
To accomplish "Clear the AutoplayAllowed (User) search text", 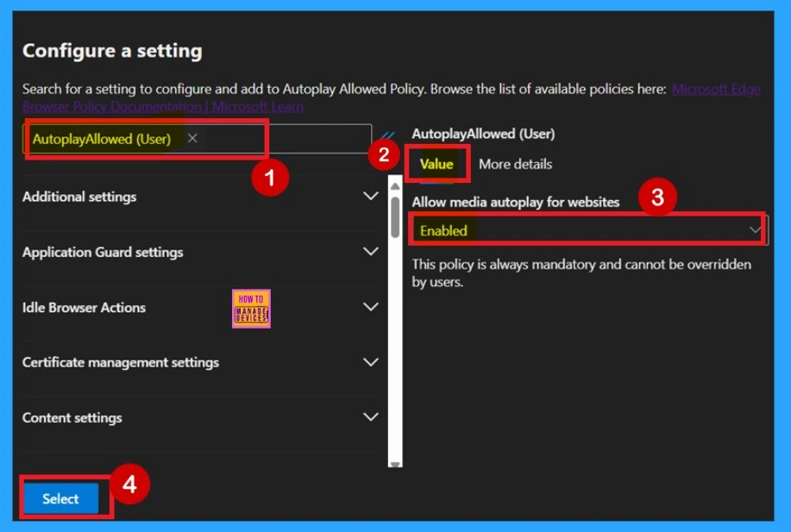I will (192, 138).
